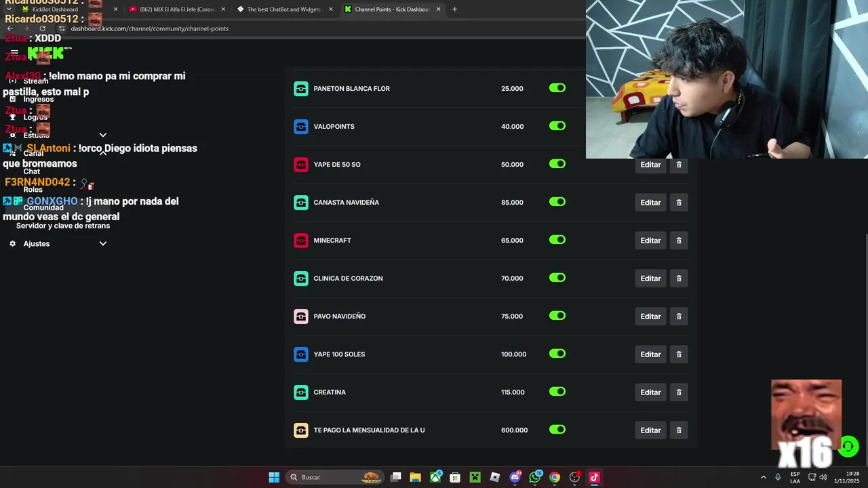Turn off the CREATINA reward
This screenshot has width=868, height=488.
tap(557, 392)
